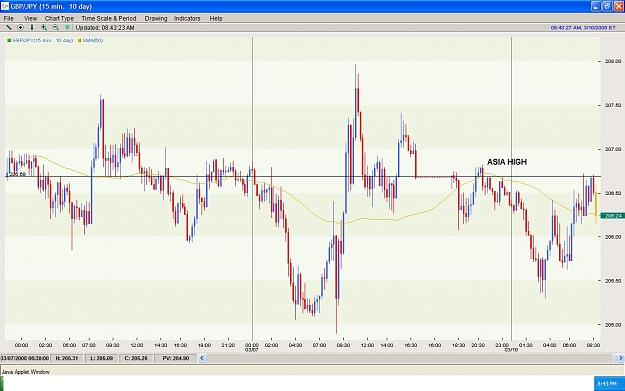Click the horizontal chart scrollbar track
Image resolution: width=625 pixels, height=391 pixels.
[x=411, y=358]
